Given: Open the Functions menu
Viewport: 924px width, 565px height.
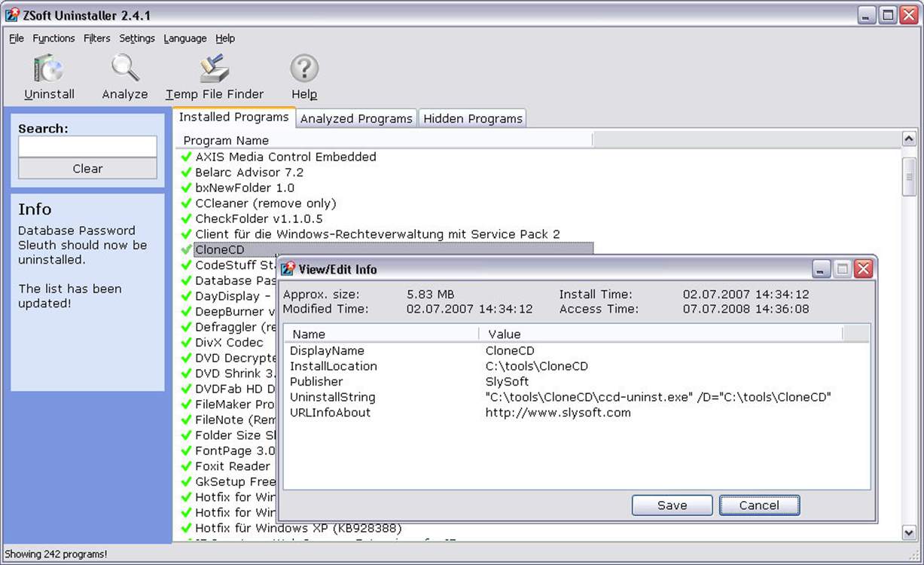Looking at the screenshot, I should tap(53, 38).
